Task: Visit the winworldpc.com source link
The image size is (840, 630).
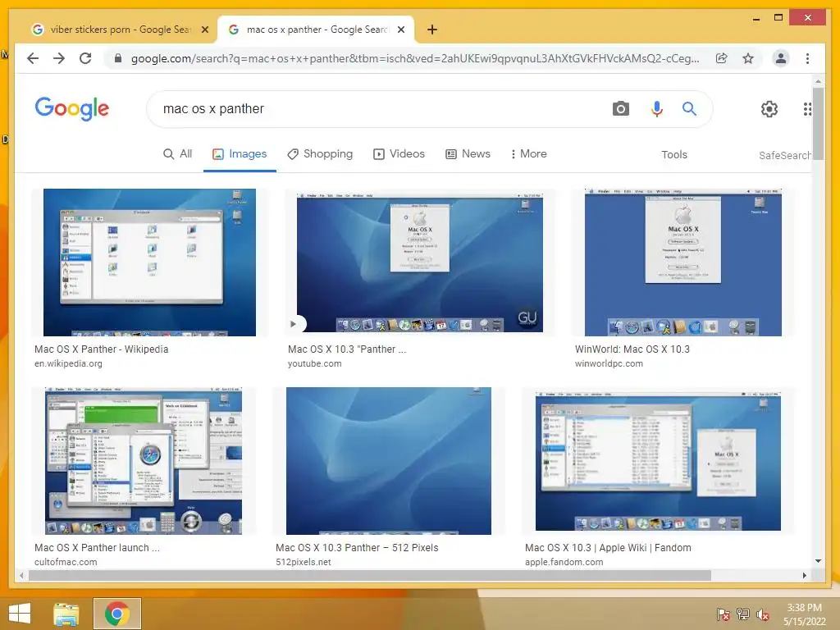Action: pos(609,363)
